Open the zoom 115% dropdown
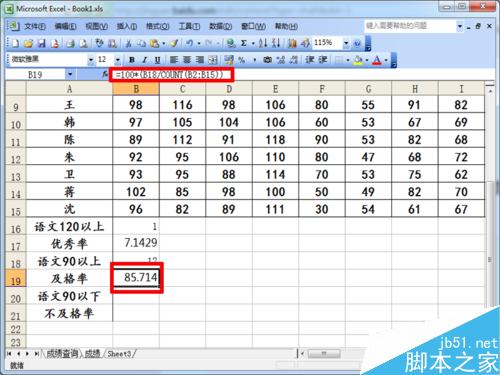Screen dimensions: 500x375 point(346,43)
